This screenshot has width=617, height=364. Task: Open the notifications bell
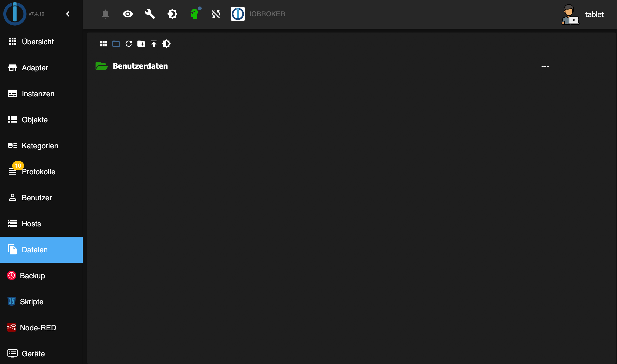point(105,14)
